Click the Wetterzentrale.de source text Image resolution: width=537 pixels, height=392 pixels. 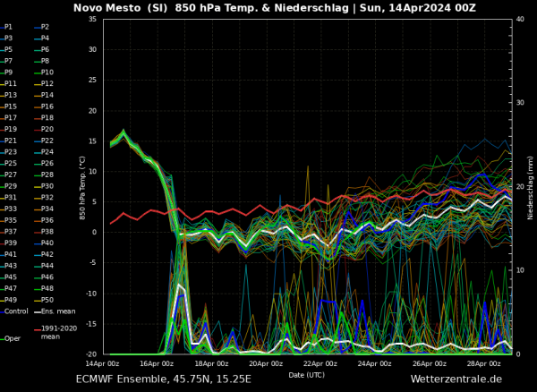tap(456, 379)
